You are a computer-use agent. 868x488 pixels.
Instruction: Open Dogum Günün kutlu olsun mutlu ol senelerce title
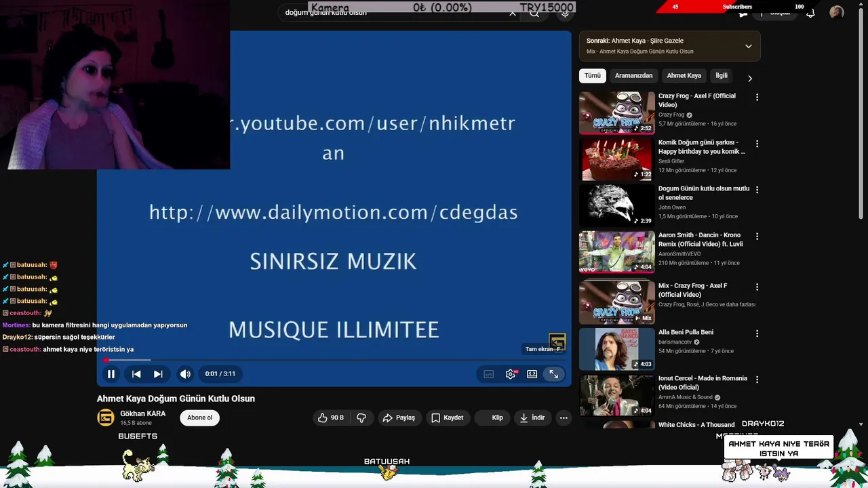[x=704, y=192]
